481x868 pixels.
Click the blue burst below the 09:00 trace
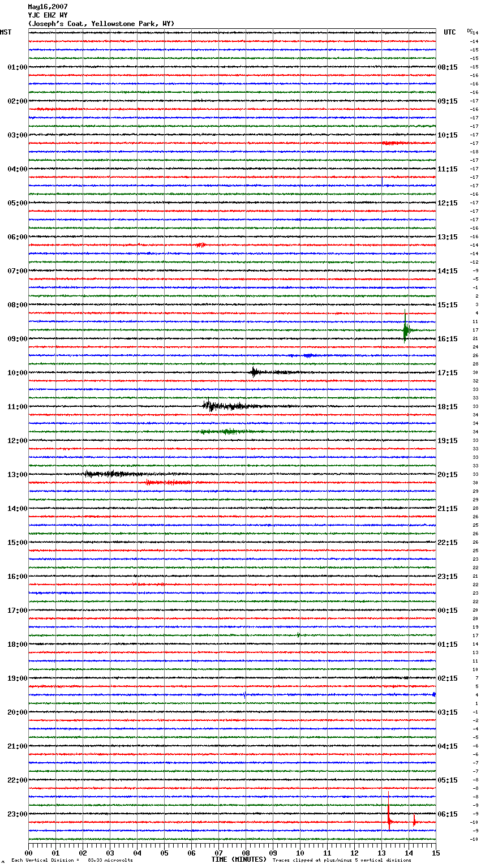pos(308,355)
